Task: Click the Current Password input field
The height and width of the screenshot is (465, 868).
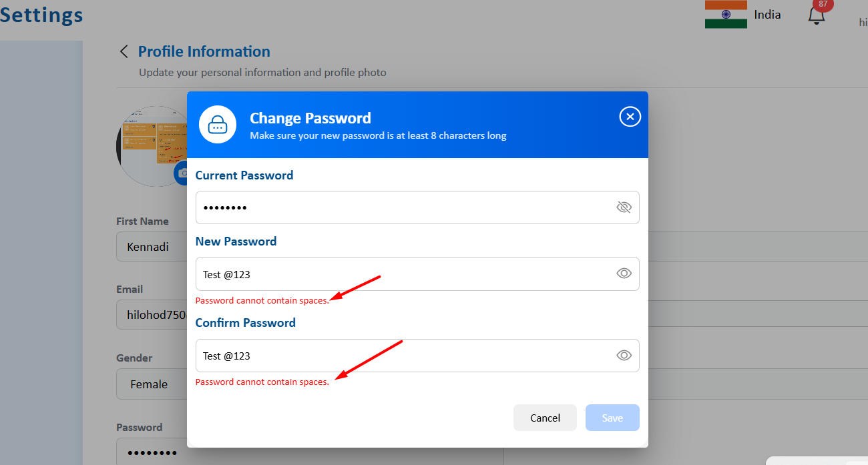Action: pyautogui.click(x=401, y=207)
